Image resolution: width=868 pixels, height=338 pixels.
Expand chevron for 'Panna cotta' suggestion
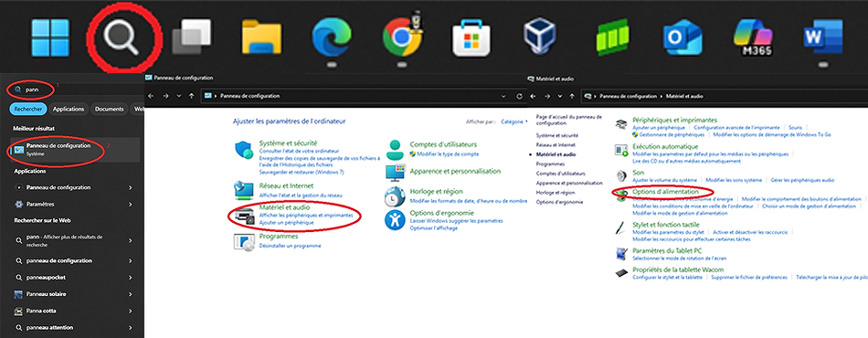pos(131,311)
